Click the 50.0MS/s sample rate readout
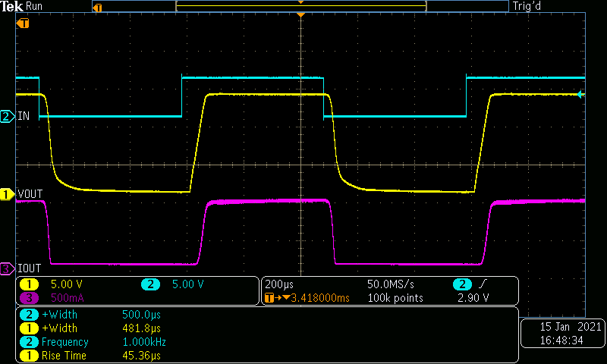This screenshot has height=364, width=607. coord(391,284)
